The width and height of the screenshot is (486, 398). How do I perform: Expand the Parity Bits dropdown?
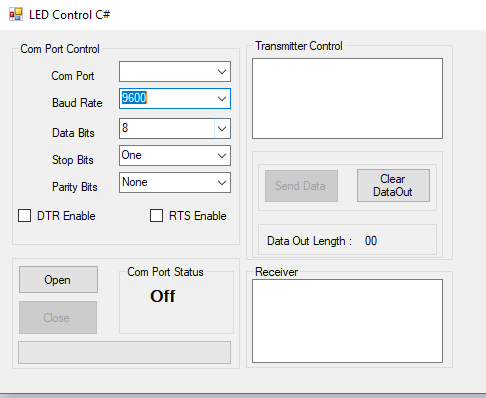(222, 183)
